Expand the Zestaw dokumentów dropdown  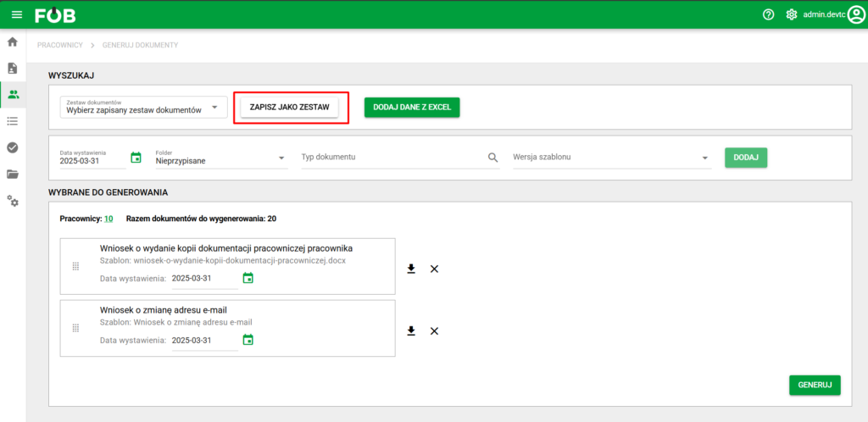215,107
